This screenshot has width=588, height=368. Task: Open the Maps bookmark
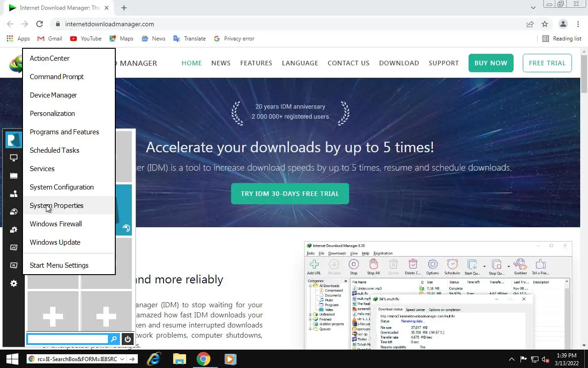[121, 39]
